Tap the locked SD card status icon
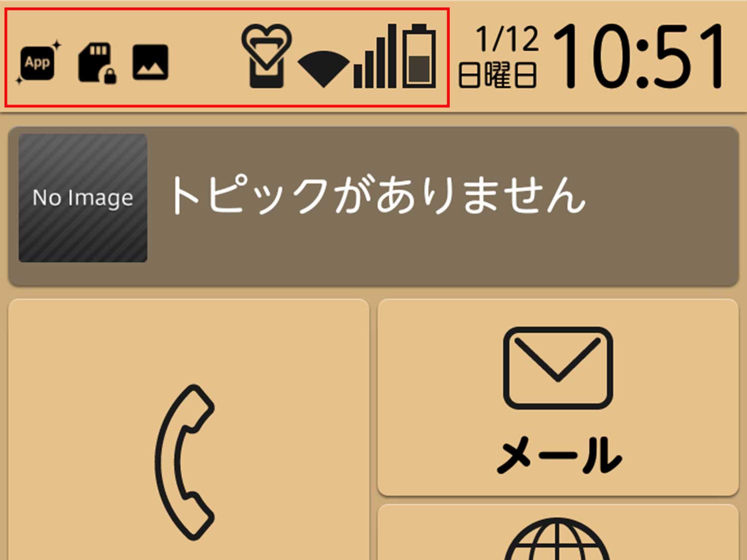Screen dimensions: 747x560 pyautogui.click(x=97, y=63)
